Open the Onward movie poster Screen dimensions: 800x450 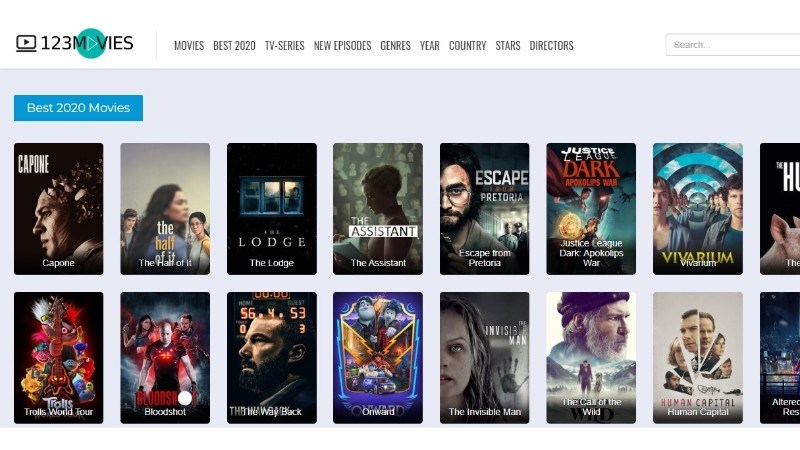(x=378, y=358)
